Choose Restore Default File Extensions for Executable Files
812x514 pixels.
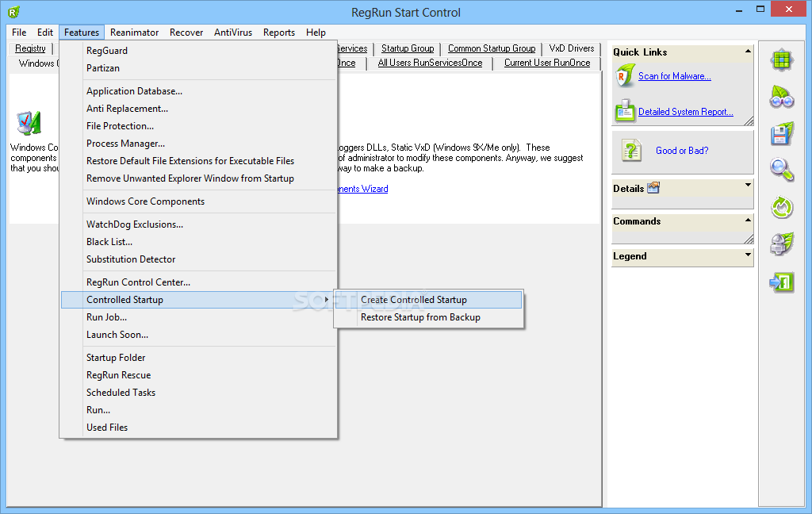click(199, 160)
